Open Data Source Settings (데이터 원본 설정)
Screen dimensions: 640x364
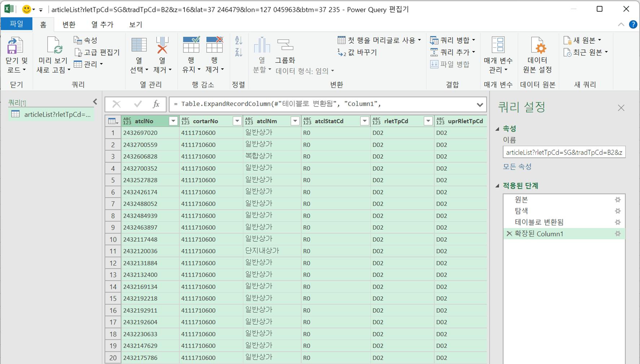pyautogui.click(x=537, y=46)
